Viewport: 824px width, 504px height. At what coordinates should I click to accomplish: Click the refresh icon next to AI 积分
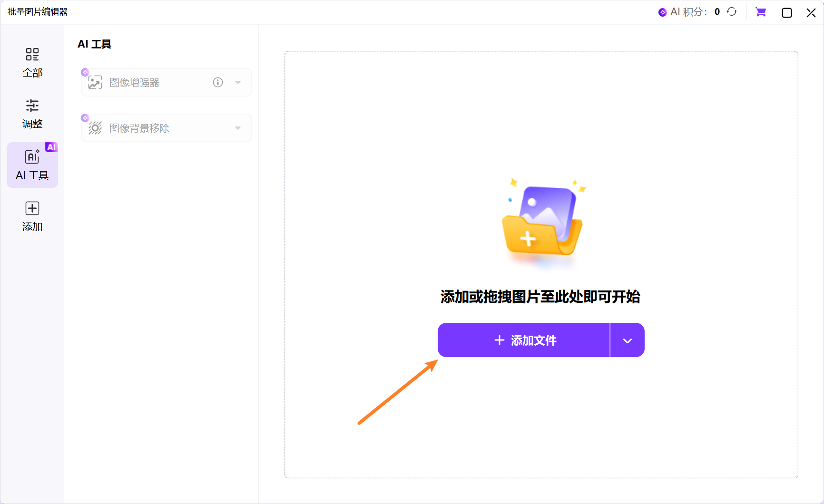tap(732, 11)
